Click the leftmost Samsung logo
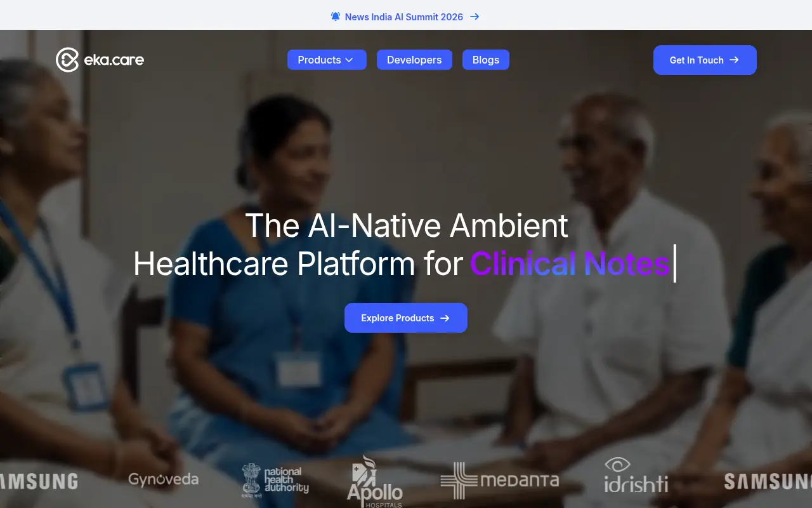Image resolution: width=812 pixels, height=508 pixels. 39,481
